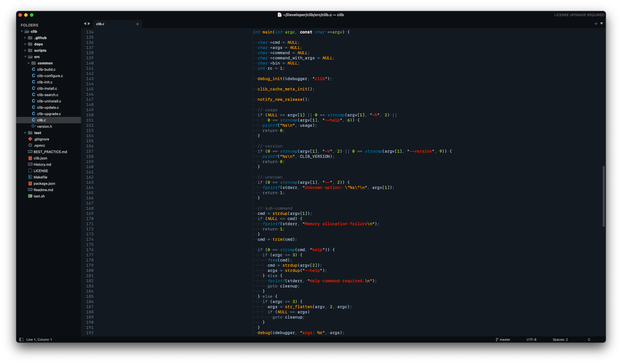Click the editor vertical scrollbar thumb
The width and height of the screenshot is (622, 364).
pos(604,196)
